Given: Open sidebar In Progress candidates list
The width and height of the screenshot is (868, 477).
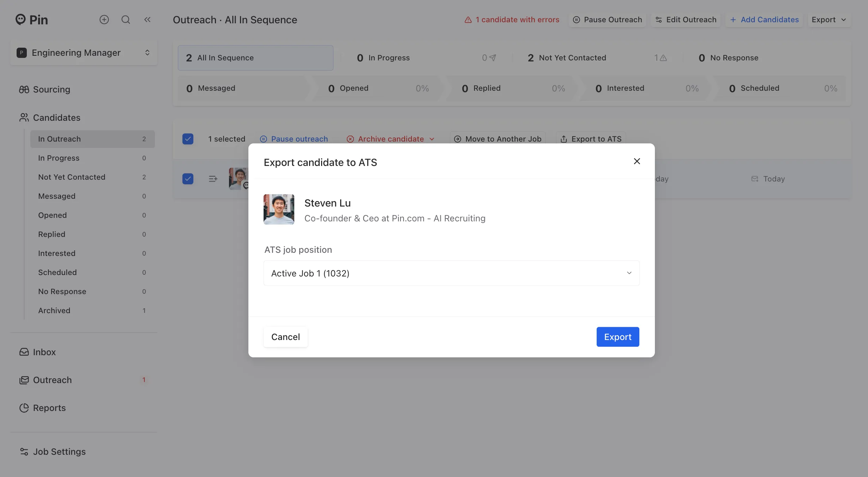Looking at the screenshot, I should point(92,158).
